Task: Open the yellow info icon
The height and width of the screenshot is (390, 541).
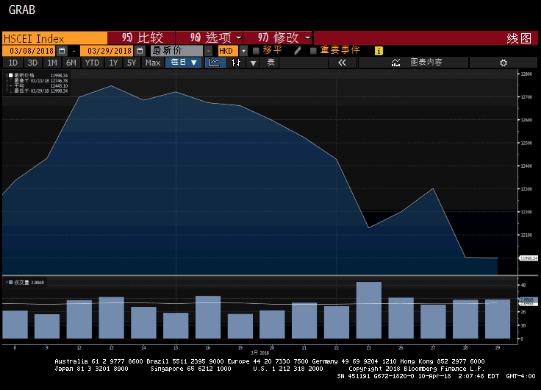Action: [x=378, y=51]
